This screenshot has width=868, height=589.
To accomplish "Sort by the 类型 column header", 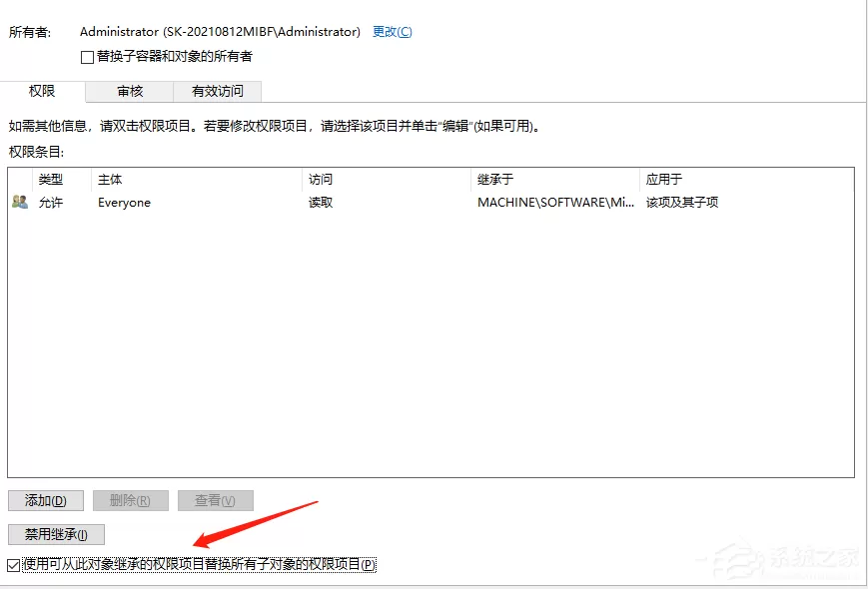I will click(50, 179).
